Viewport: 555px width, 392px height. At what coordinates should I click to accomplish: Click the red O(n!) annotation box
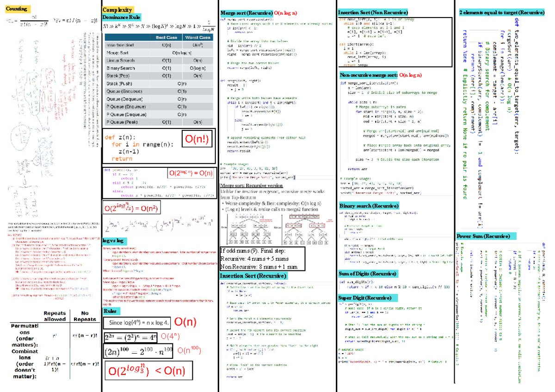tap(196, 138)
